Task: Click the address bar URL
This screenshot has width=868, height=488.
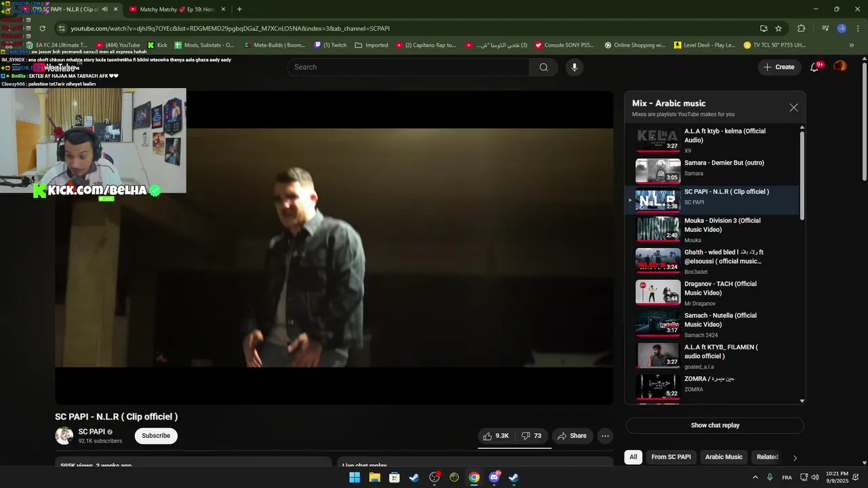Action: point(231,28)
